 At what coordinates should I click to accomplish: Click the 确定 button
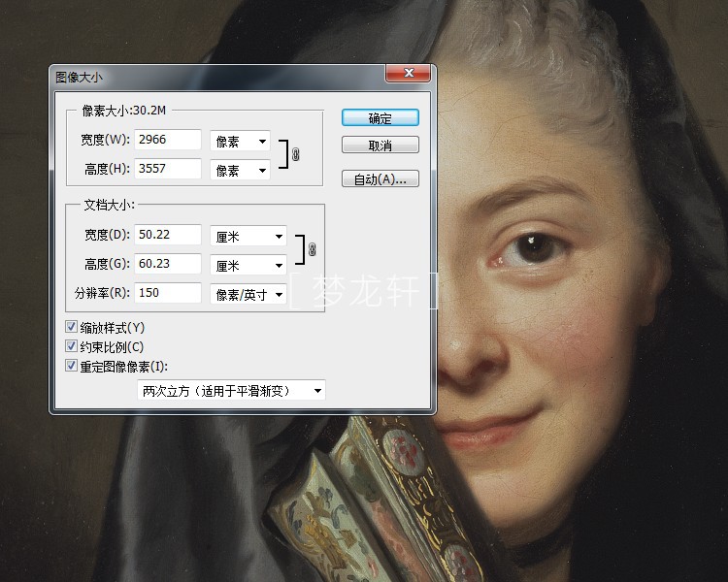click(x=381, y=118)
